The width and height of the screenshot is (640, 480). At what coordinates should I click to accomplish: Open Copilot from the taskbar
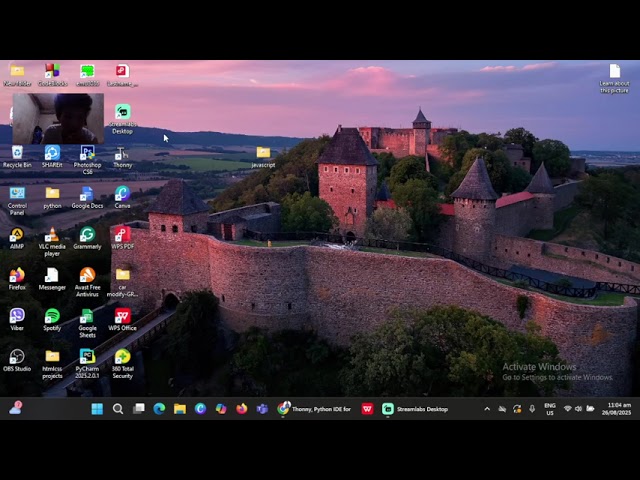(221, 409)
